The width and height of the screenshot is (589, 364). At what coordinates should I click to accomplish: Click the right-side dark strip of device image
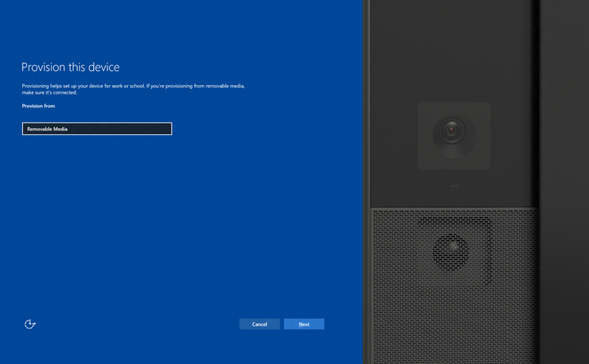point(564,183)
